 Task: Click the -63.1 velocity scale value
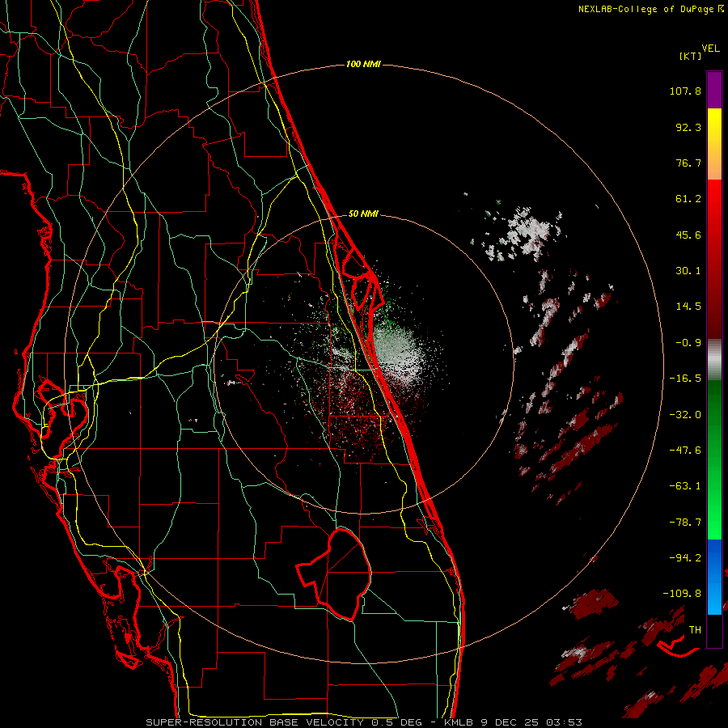[685, 486]
